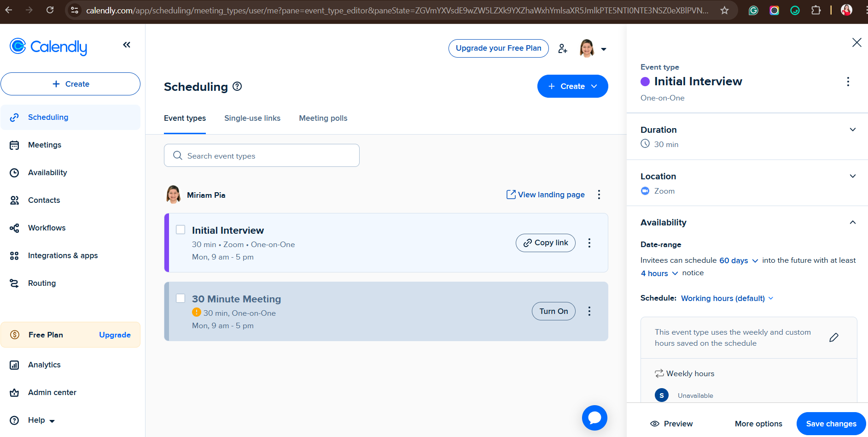Open the account avatar dropdown menu
868x437 pixels.
[x=593, y=48]
